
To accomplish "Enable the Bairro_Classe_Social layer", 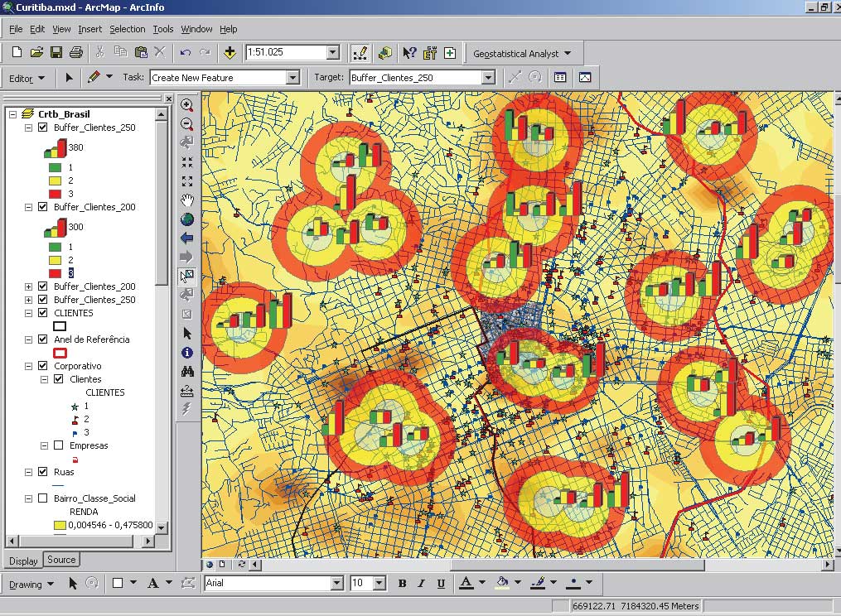I will tap(43, 498).
